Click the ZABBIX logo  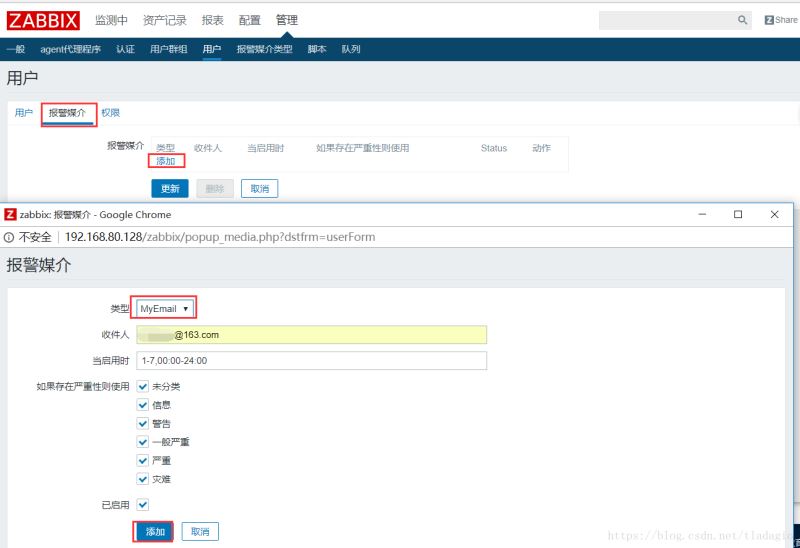pyautogui.click(x=43, y=20)
